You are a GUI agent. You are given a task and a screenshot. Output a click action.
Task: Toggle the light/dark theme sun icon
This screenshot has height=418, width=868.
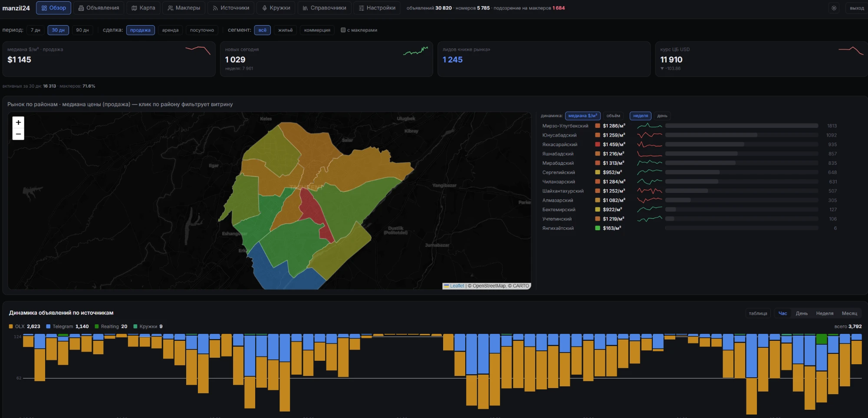coord(834,8)
